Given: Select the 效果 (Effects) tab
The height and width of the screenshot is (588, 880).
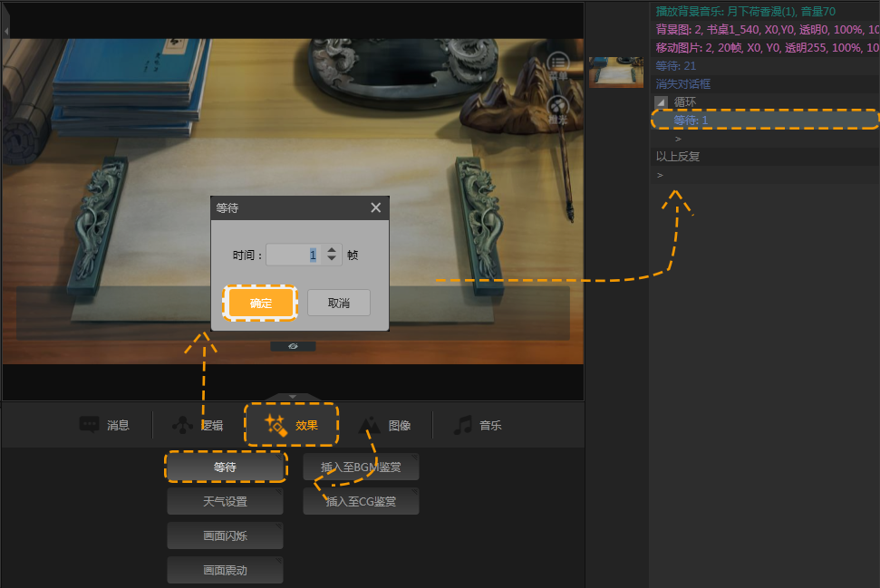Looking at the screenshot, I should pos(292,425).
